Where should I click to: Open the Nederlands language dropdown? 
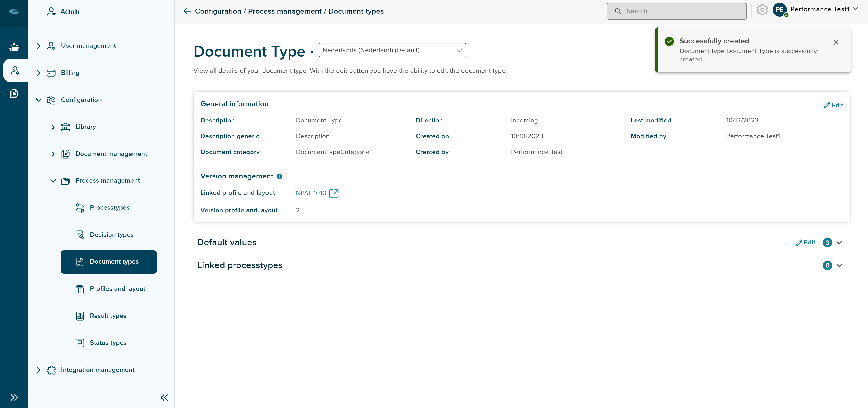pyautogui.click(x=392, y=50)
